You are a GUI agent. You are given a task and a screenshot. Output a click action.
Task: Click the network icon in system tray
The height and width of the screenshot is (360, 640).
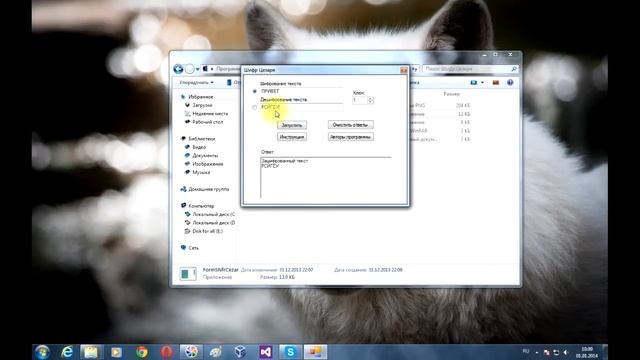[x=556, y=352]
